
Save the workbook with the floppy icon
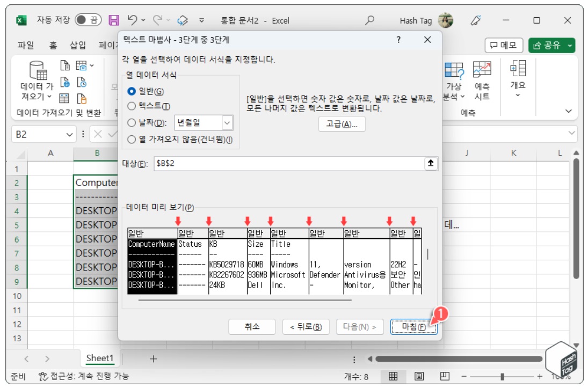tap(114, 20)
